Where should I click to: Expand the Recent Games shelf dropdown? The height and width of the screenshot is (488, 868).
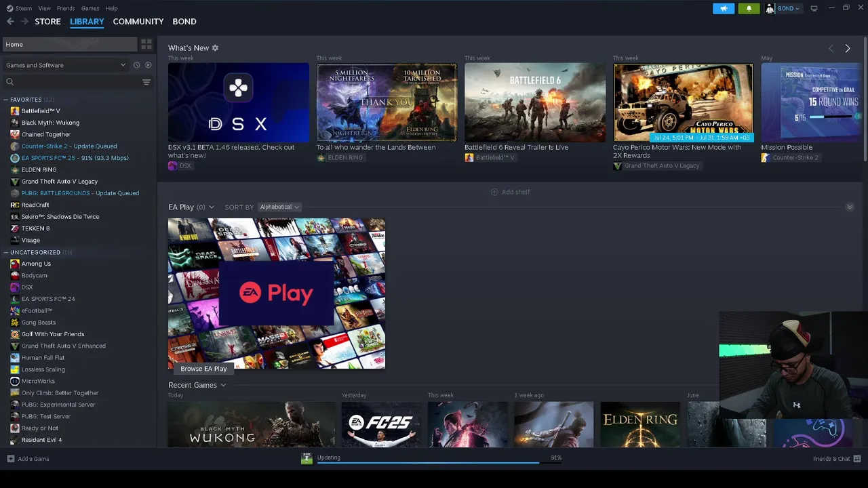pos(223,385)
